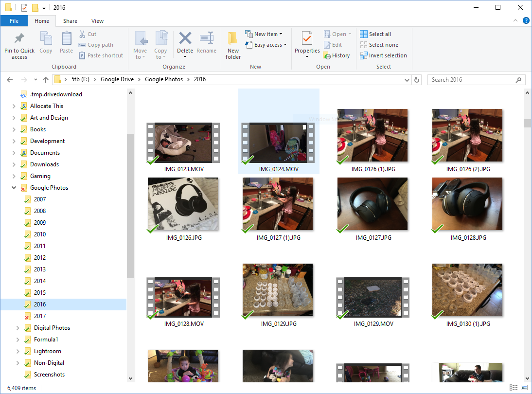Select the 2015 folder in tree
The image size is (532, 394).
40,293
